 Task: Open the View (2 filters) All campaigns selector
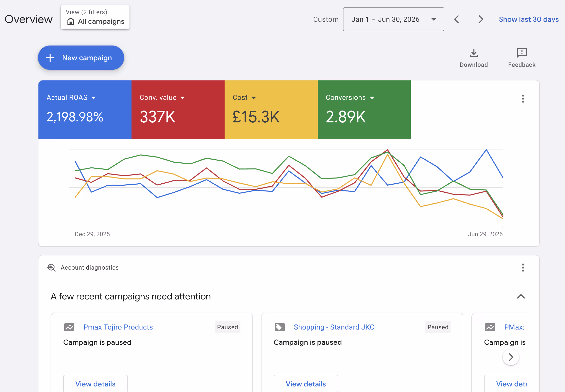(95, 17)
